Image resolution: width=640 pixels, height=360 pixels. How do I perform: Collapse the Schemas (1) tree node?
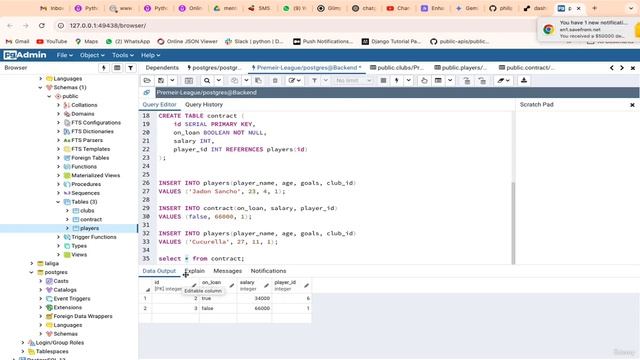click(40, 87)
